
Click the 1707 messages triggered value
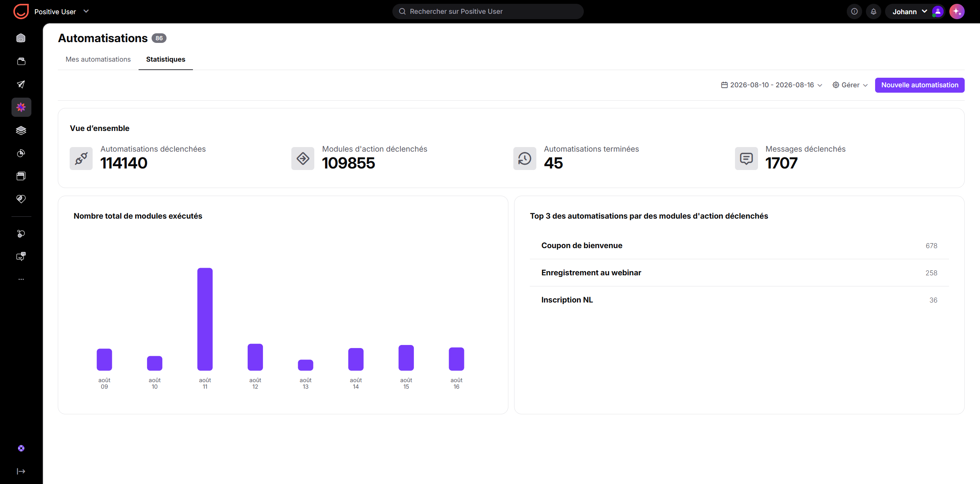[781, 163]
